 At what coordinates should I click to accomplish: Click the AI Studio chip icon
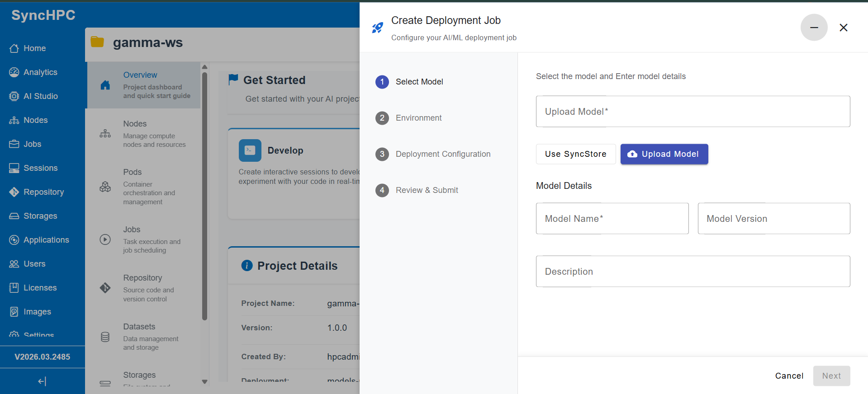(x=14, y=96)
